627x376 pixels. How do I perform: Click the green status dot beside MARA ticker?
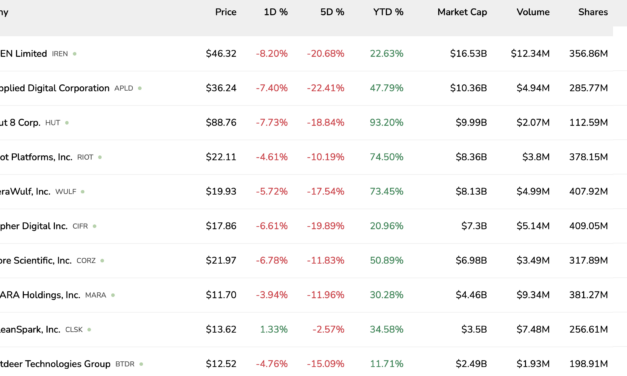pyautogui.click(x=113, y=295)
